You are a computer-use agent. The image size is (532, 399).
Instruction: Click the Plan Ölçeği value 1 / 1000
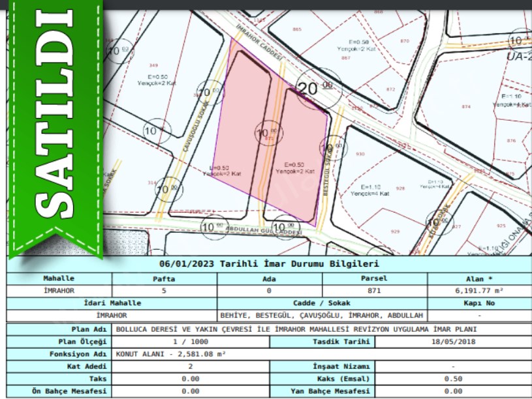coord(191,342)
